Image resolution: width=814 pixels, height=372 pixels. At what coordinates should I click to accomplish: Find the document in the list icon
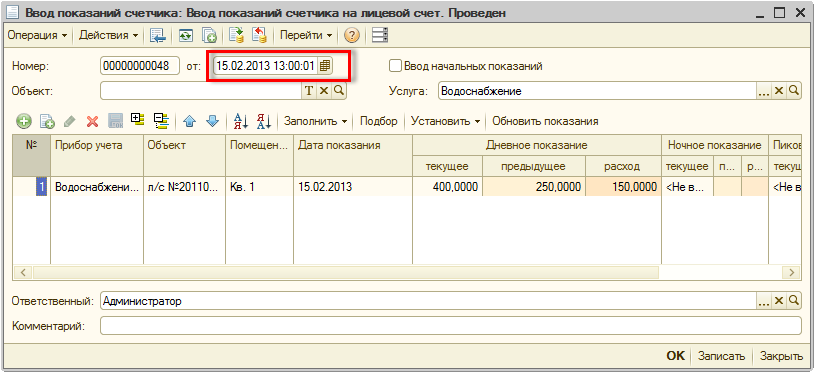157,35
